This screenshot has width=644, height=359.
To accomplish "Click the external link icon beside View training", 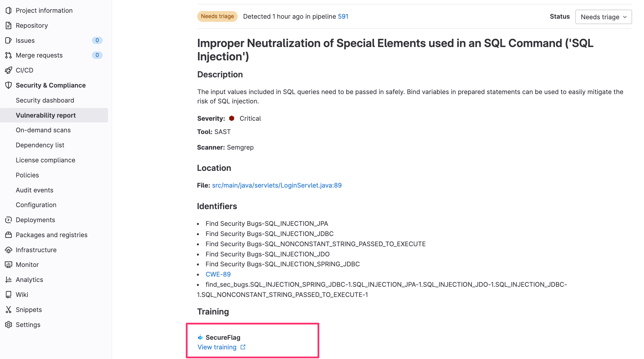I will coord(243,347).
